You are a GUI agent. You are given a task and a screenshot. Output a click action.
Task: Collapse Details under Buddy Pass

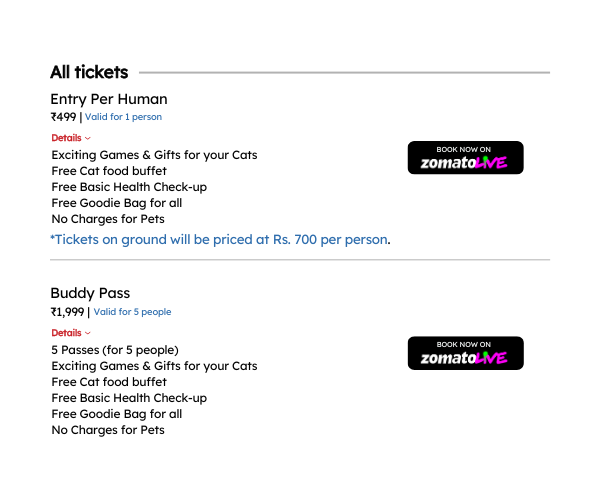pos(71,333)
